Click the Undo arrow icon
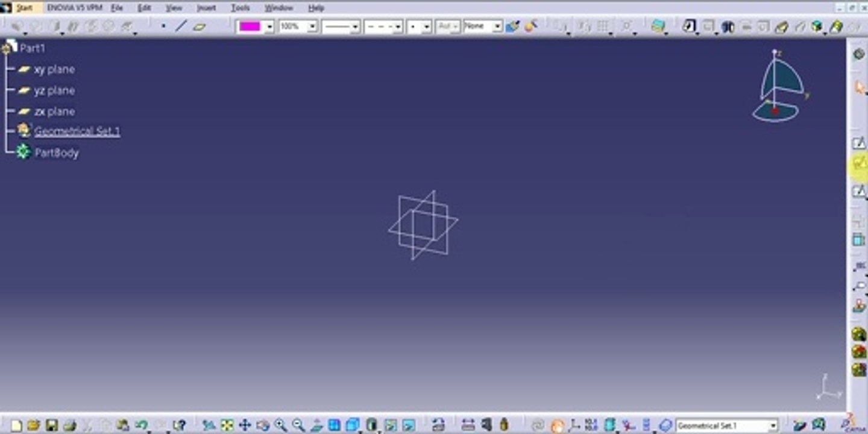 [x=142, y=425]
